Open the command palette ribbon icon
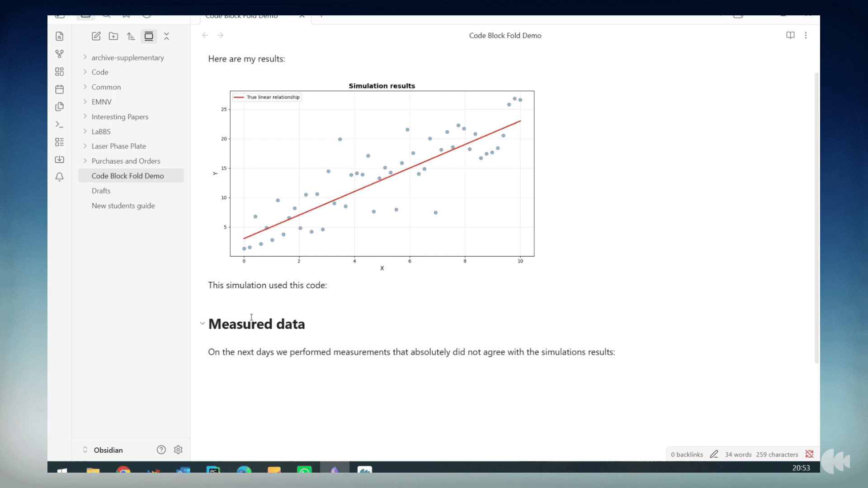Image resolution: width=868 pixels, height=488 pixels. tap(59, 124)
